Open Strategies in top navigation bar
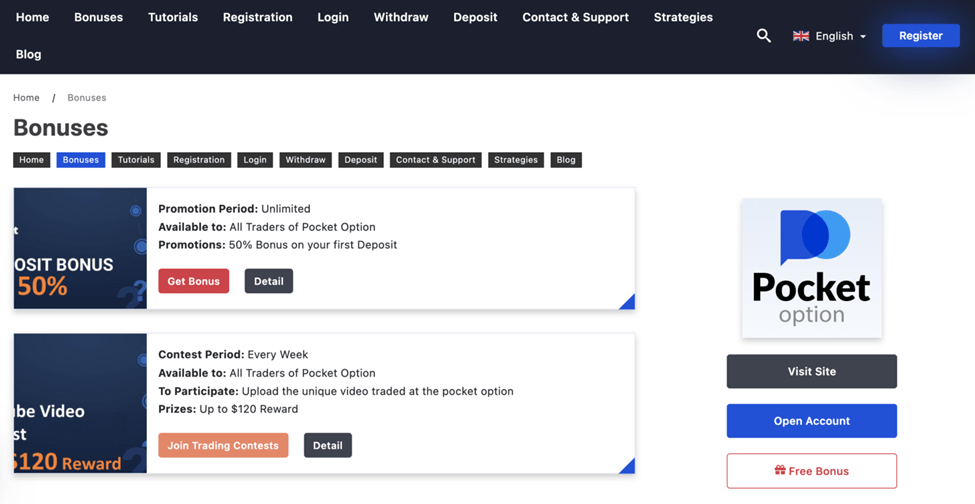975x504 pixels. pyautogui.click(x=683, y=17)
